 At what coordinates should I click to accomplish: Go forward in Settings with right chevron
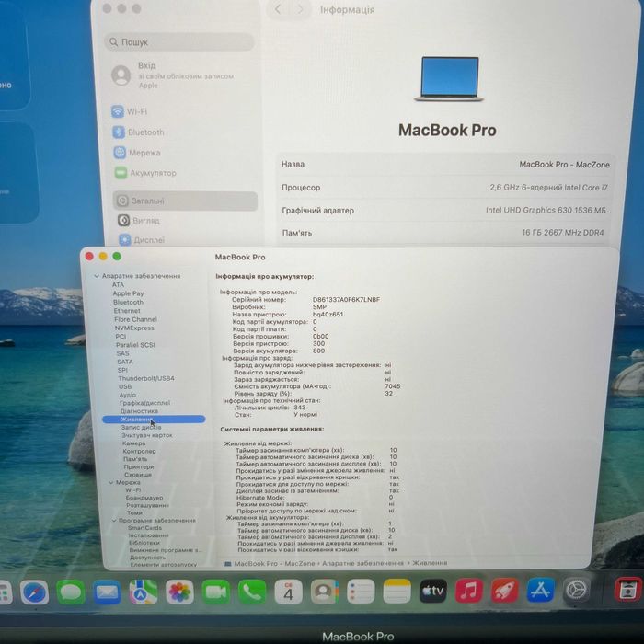click(301, 9)
